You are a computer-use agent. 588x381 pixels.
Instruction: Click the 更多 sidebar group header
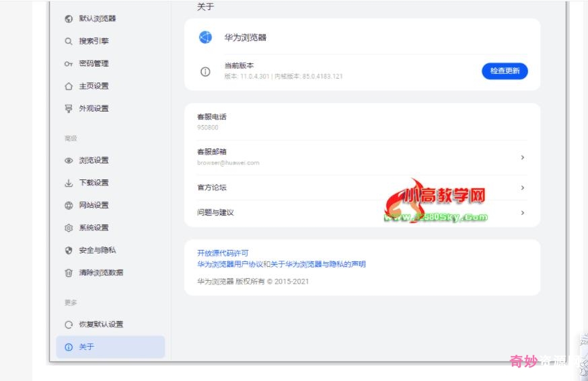71,302
